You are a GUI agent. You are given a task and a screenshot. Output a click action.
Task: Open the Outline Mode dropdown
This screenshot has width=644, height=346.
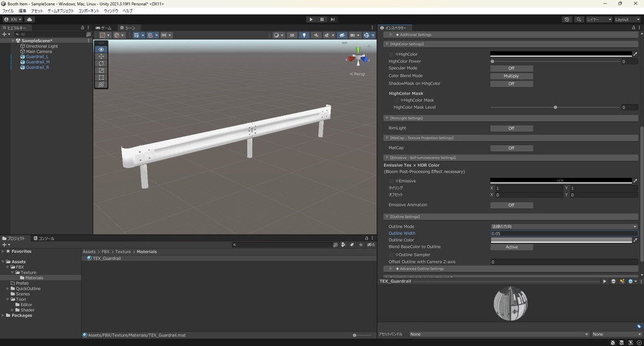tap(564, 226)
